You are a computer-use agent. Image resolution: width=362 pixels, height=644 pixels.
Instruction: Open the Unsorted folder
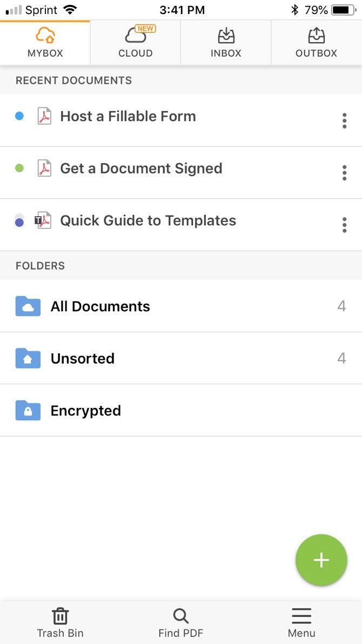(x=83, y=359)
